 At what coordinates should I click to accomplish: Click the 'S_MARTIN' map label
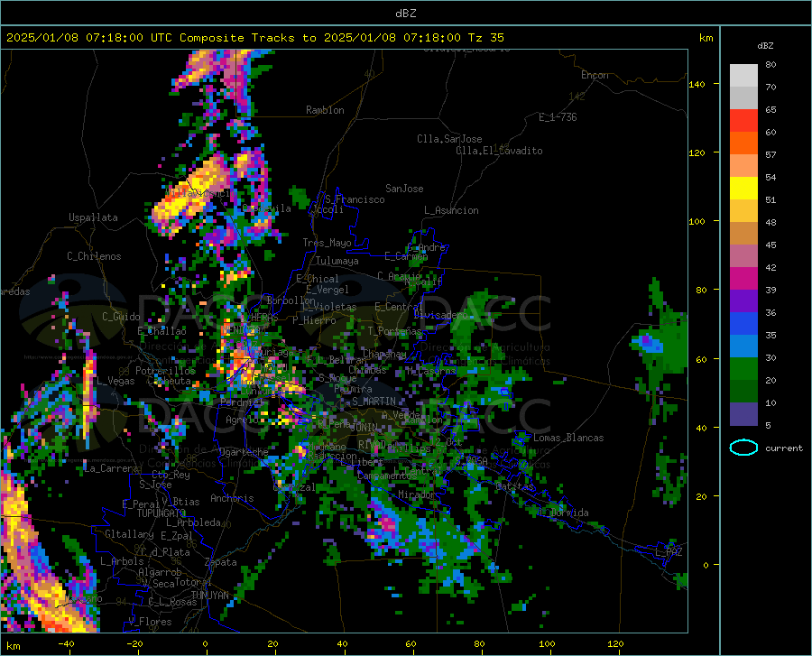[x=374, y=402]
